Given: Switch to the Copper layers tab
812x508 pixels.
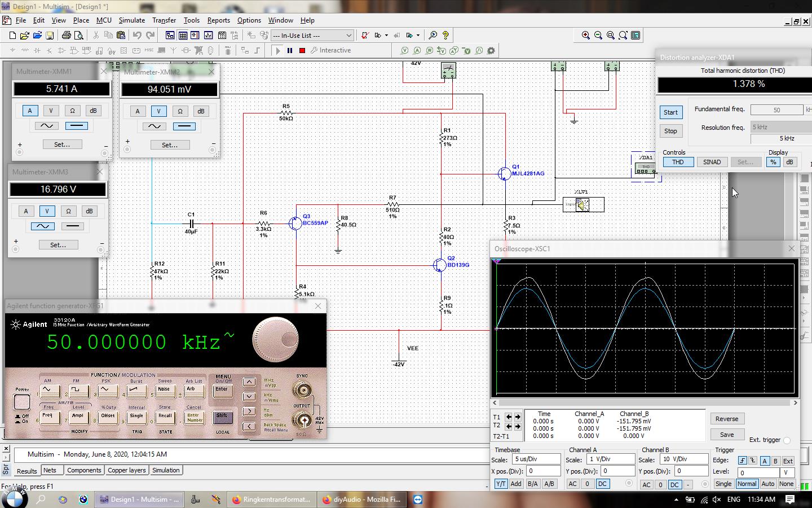Looking at the screenshot, I should pyautogui.click(x=127, y=470).
